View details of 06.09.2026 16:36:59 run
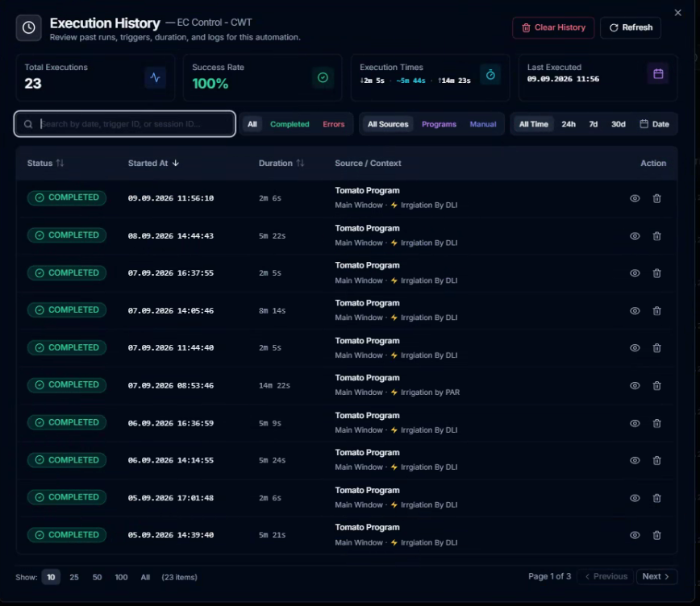Image resolution: width=700 pixels, height=606 pixels. [635, 423]
